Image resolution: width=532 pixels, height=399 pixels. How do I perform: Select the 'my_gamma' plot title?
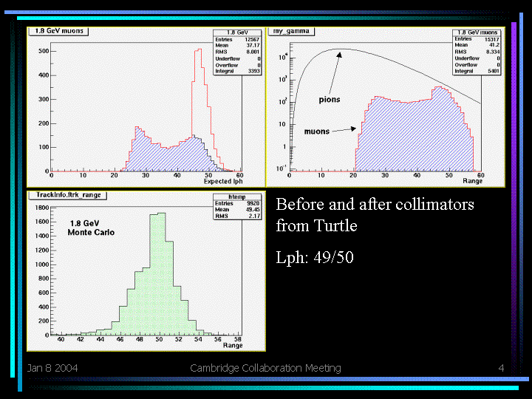pos(291,31)
